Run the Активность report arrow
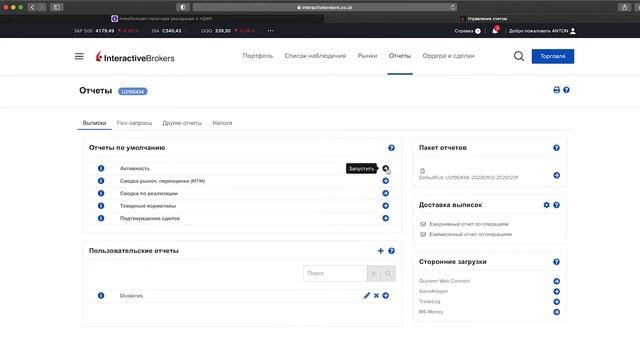Image resolution: width=640 pixels, height=360 pixels. coord(385,168)
